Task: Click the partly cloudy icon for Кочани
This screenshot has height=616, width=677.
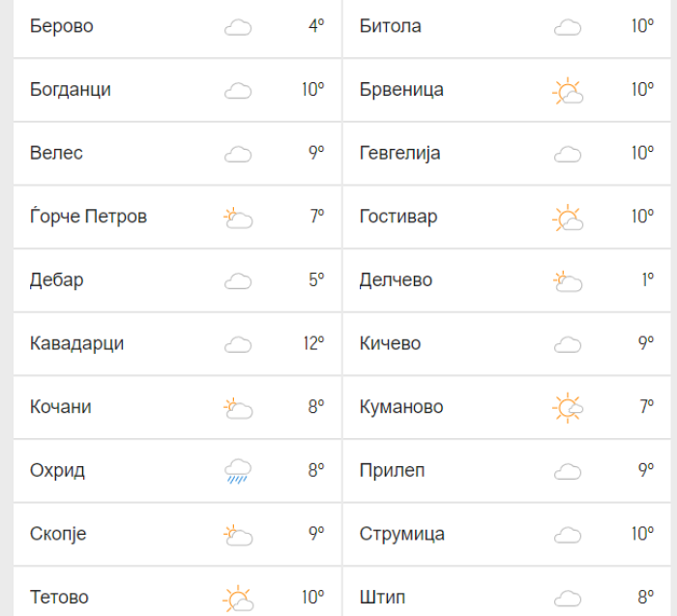Action: [238, 408]
